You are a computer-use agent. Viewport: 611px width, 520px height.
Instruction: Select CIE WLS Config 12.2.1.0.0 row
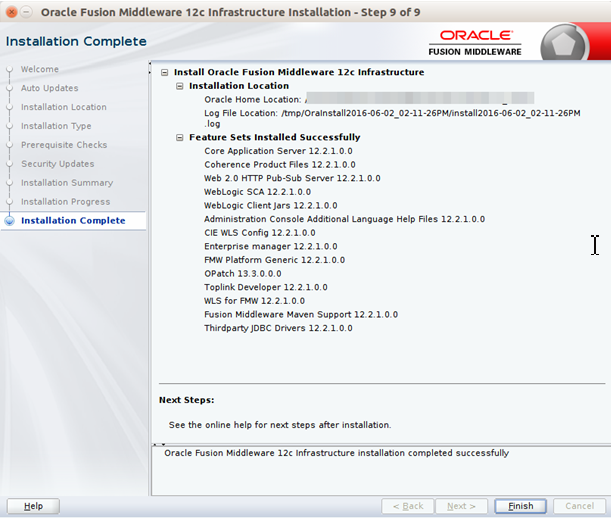260,233
